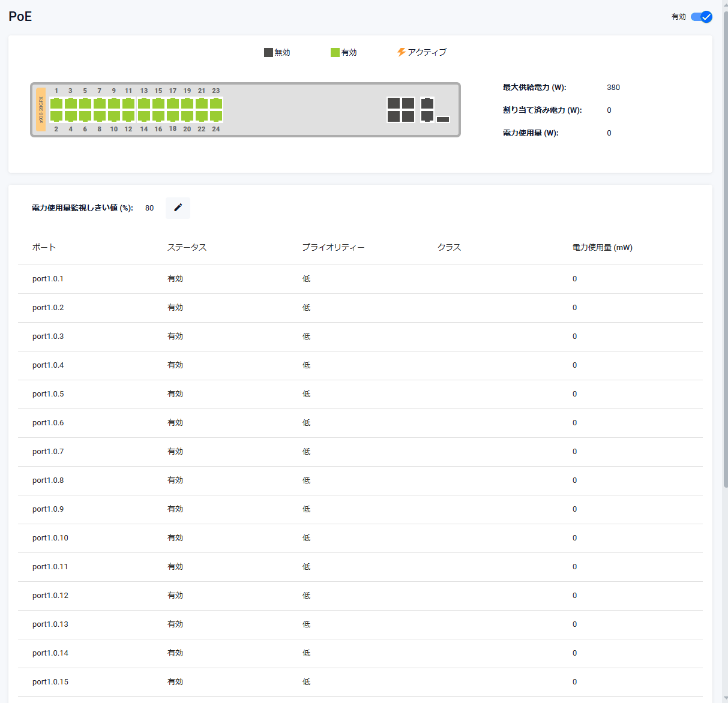Click the ステータス column header
This screenshot has height=703, width=728.
click(x=187, y=247)
